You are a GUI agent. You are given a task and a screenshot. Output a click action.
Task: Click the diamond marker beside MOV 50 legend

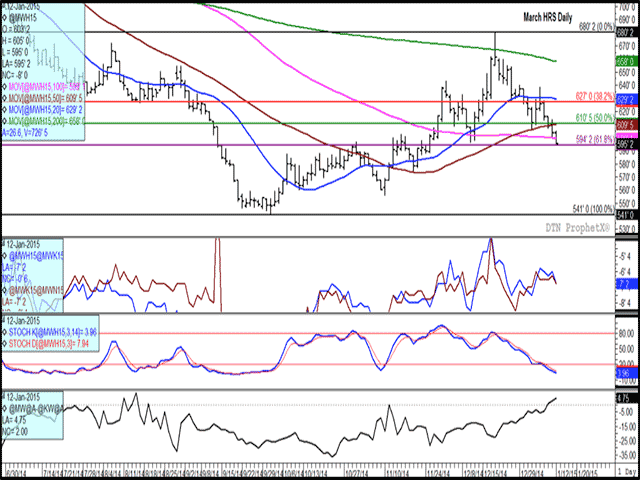click(x=4, y=98)
